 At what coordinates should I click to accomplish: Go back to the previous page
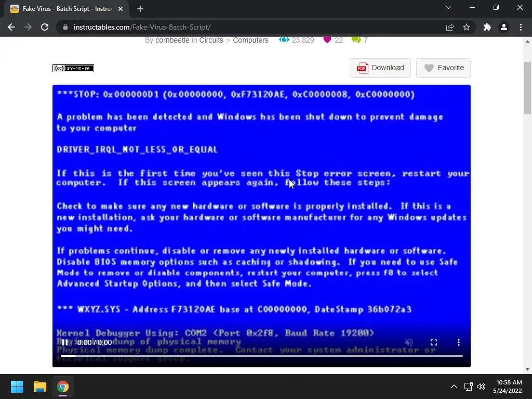[11, 27]
